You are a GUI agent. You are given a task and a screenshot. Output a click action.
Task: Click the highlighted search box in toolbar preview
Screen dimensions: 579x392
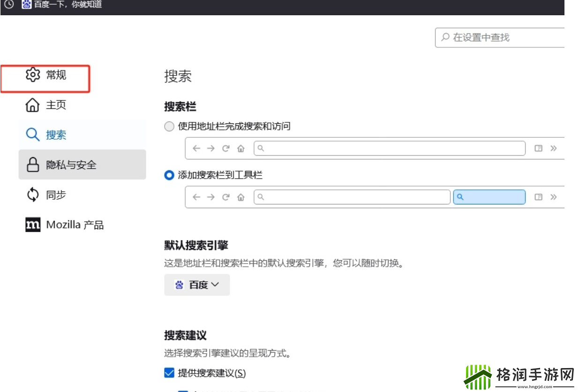point(489,197)
